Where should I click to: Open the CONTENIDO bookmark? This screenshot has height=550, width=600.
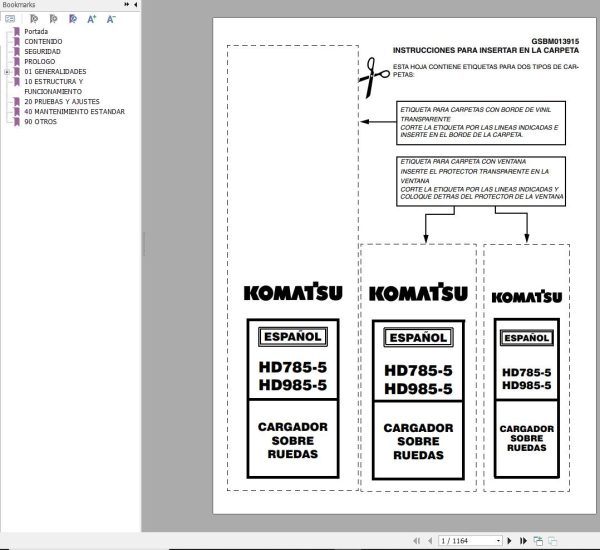pyautogui.click(x=43, y=41)
